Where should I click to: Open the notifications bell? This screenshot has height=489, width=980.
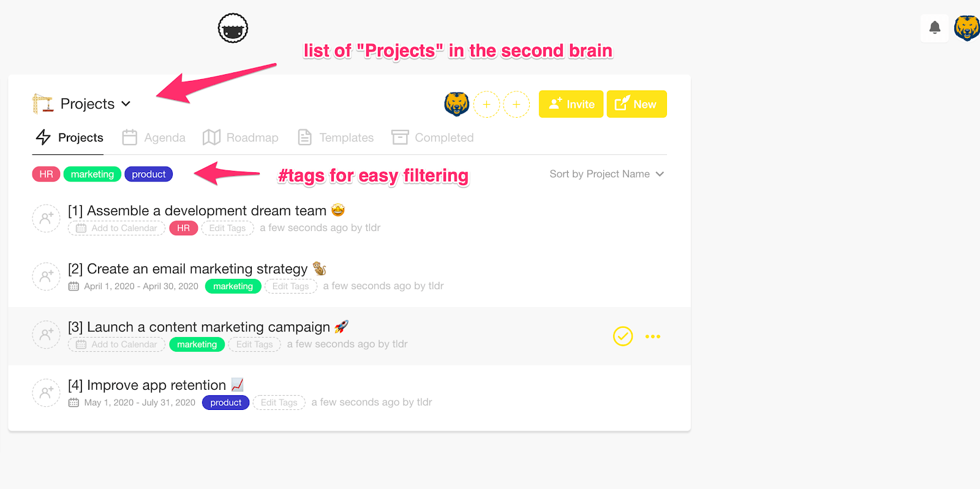coord(935,28)
